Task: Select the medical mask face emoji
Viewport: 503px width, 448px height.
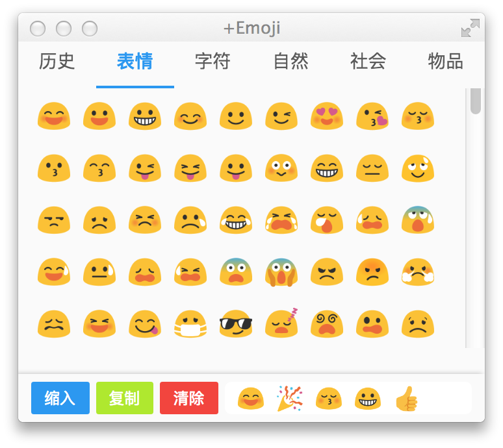Action: pos(190,323)
